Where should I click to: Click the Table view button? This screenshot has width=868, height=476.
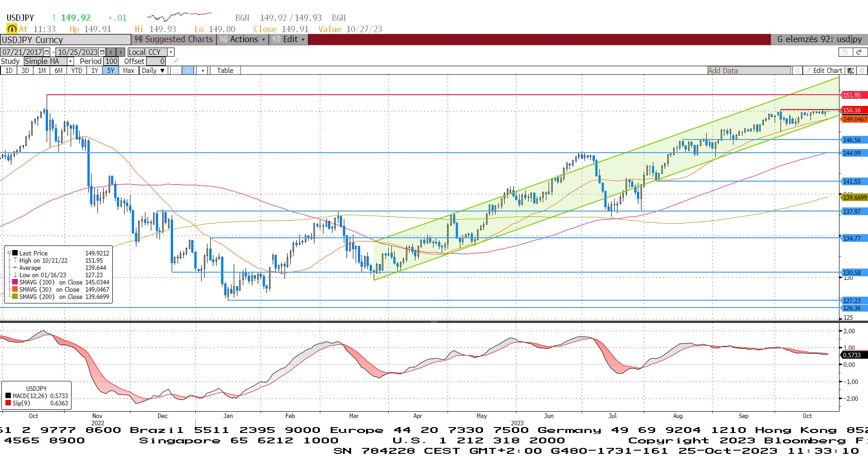point(225,71)
